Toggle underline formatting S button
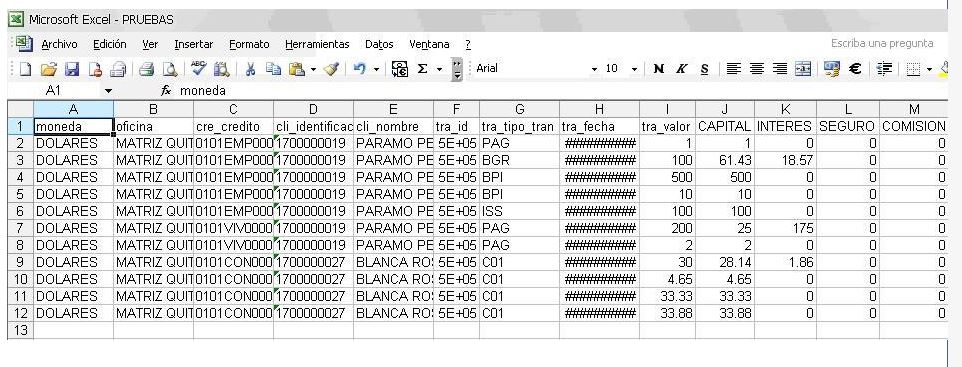Viewport: 962px width, 367px height. click(704, 69)
